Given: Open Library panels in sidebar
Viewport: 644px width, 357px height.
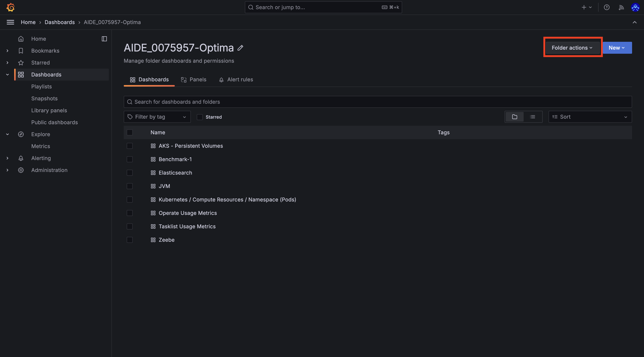Looking at the screenshot, I should [x=49, y=110].
